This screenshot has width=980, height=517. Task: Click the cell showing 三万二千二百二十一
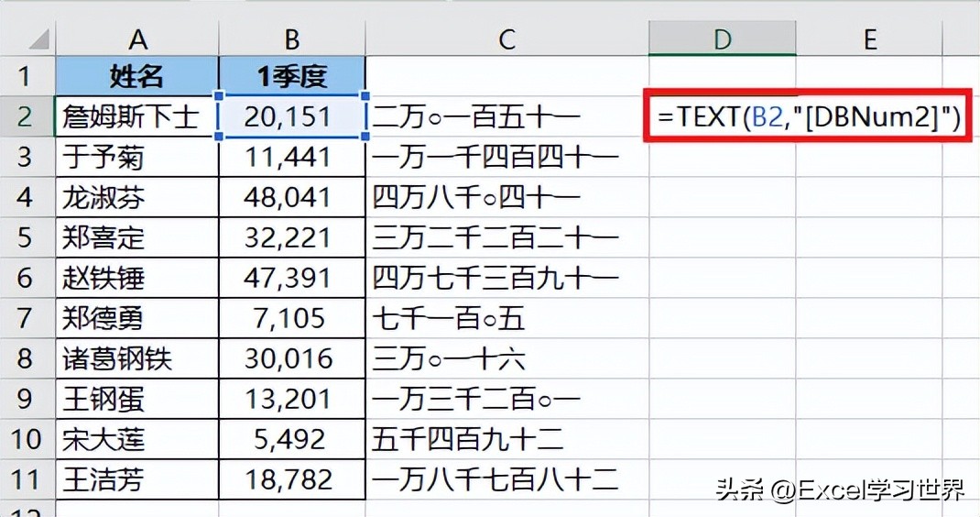tap(506, 237)
